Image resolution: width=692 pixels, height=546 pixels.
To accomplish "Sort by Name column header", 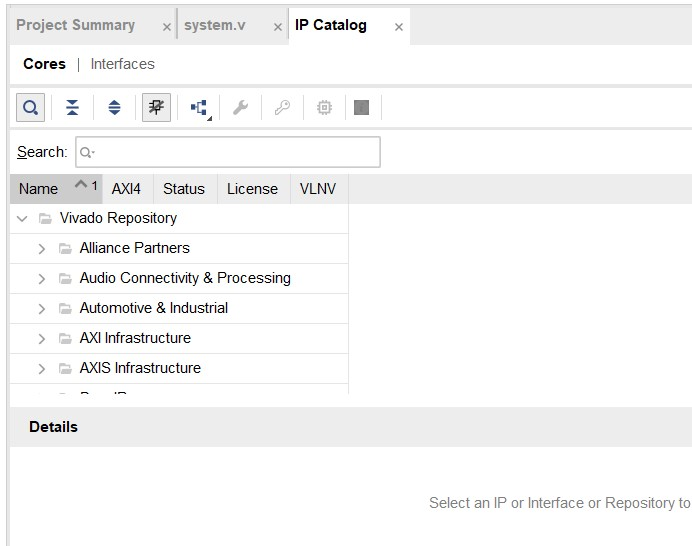I will click(x=56, y=189).
